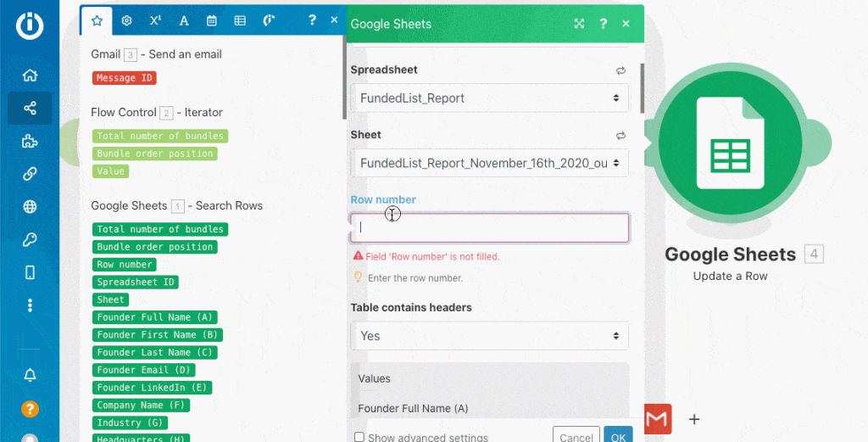The width and height of the screenshot is (868, 442).
Task: Click the Row number field label
Action: click(383, 200)
